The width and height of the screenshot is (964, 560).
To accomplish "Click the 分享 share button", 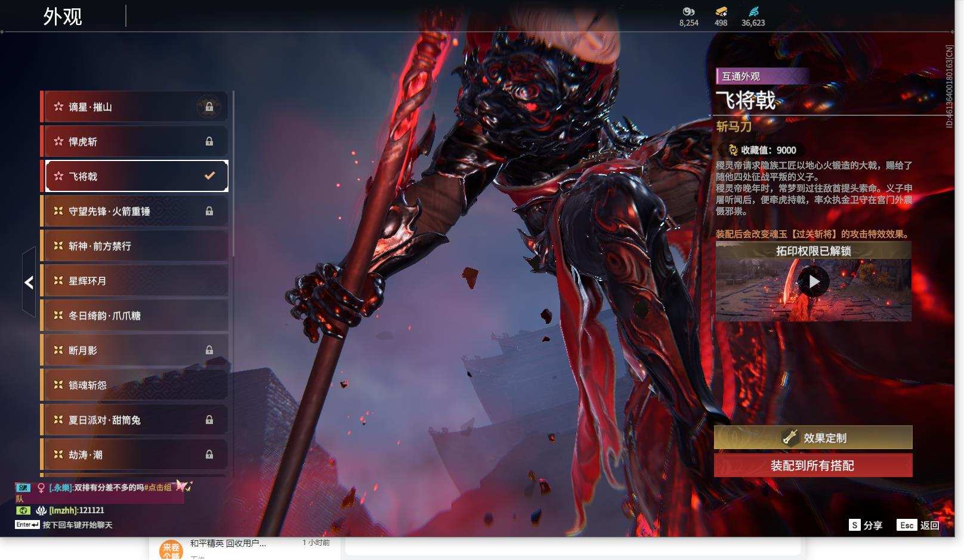I will [866, 525].
